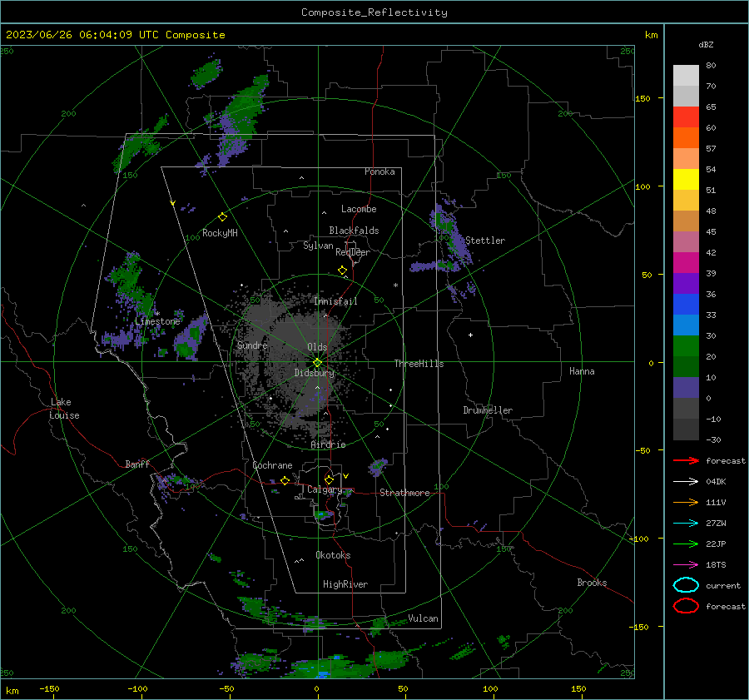Click the '57' value on dBZ scale
The width and height of the screenshot is (749, 700).
tap(711, 149)
